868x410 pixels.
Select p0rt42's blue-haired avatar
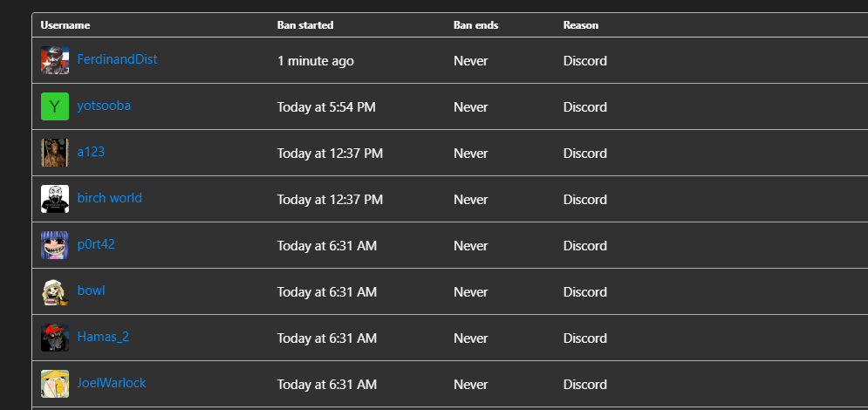55,245
